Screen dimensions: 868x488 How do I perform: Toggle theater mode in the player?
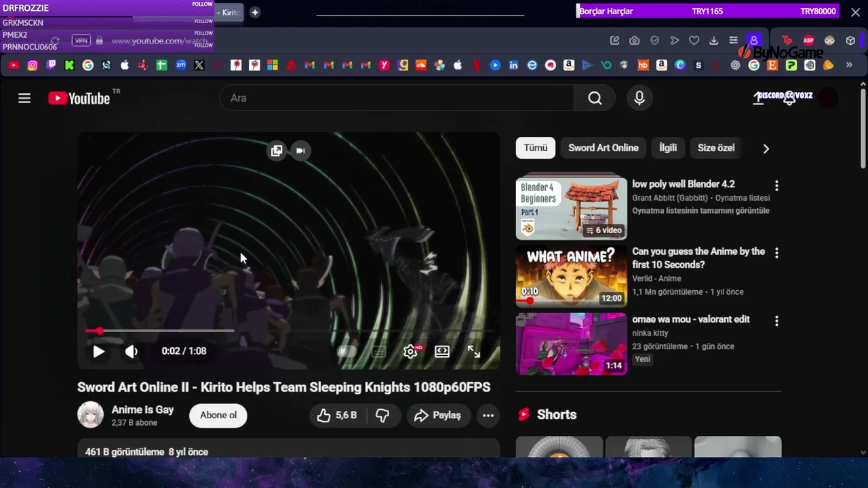[442, 351]
